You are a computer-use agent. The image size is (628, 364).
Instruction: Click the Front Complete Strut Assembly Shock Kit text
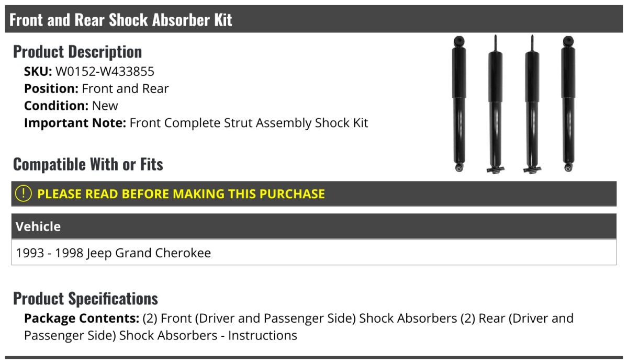249,123
